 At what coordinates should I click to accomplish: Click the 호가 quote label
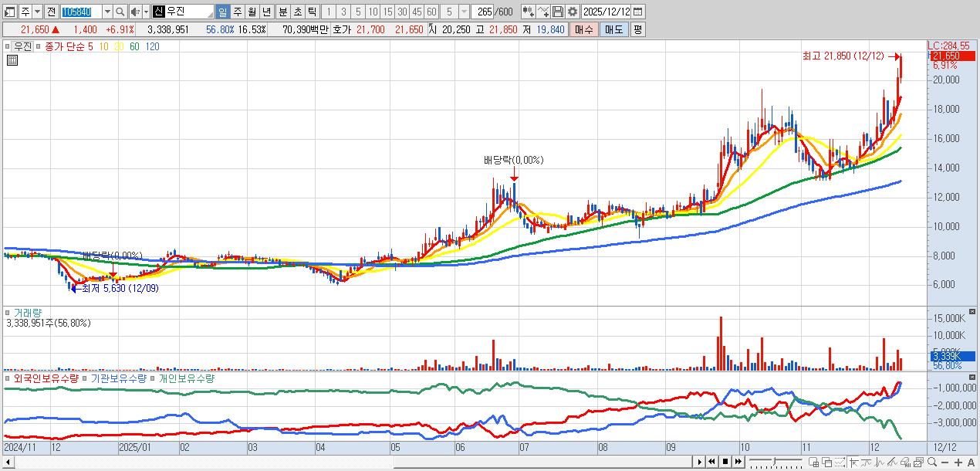(342, 29)
